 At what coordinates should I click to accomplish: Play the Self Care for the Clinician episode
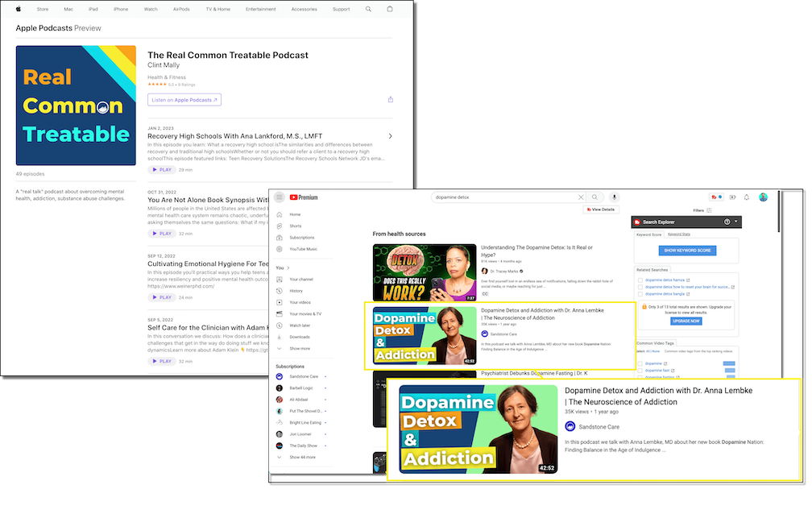point(162,362)
